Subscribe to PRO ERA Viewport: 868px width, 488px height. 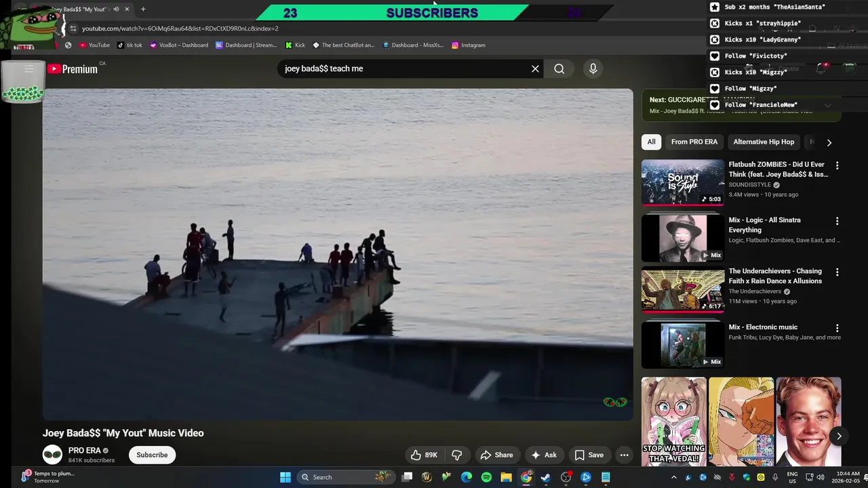point(152,455)
